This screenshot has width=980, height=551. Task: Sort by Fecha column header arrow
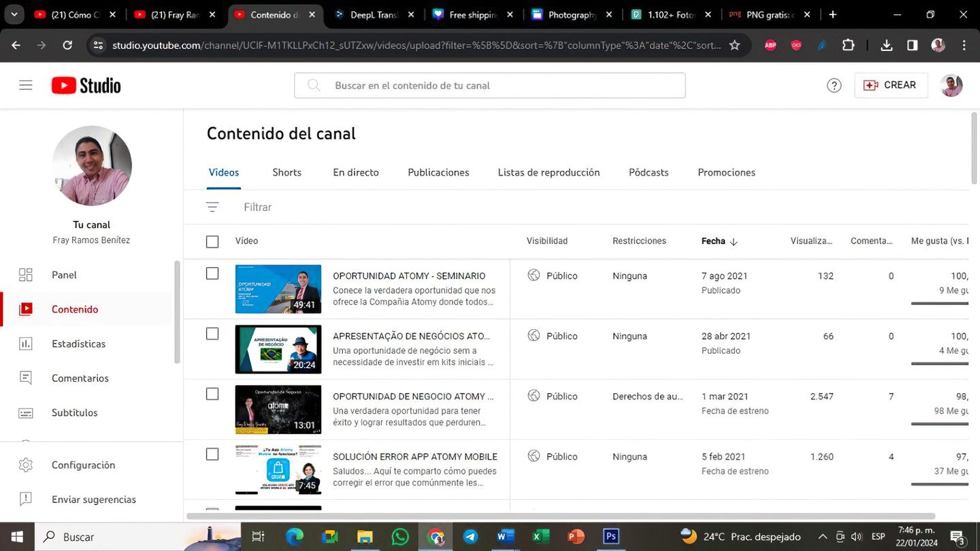pyautogui.click(x=734, y=241)
